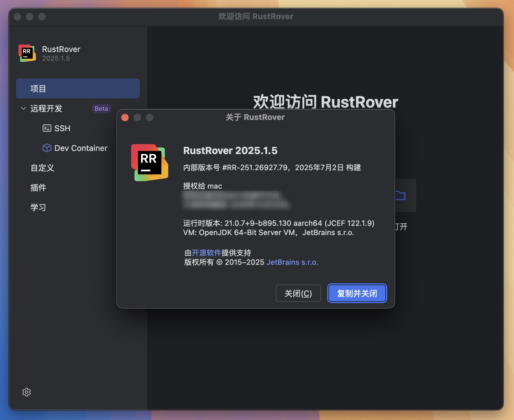Click the 欢迎访问 RustRover welcome heading
Image resolution: width=514 pixels, height=420 pixels.
point(325,102)
